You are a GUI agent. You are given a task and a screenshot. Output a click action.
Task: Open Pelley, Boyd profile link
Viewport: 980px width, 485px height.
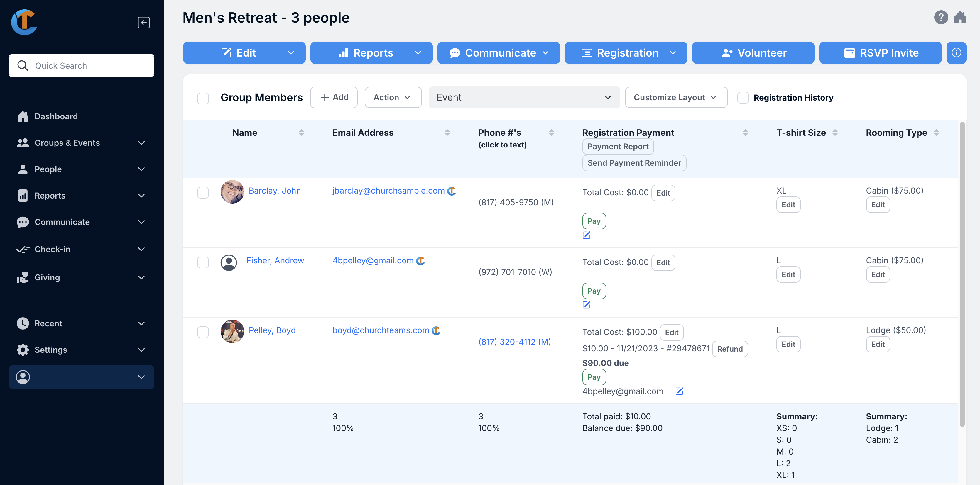(272, 330)
